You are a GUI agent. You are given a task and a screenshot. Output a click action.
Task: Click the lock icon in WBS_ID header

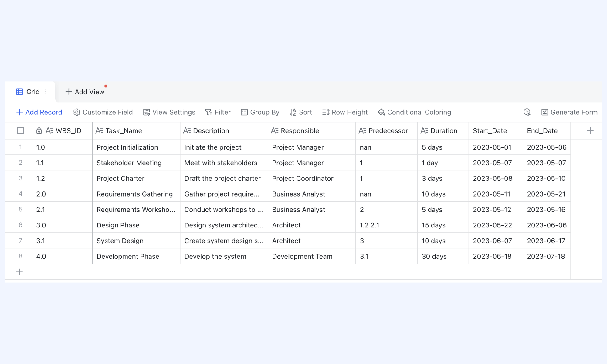coord(39,131)
